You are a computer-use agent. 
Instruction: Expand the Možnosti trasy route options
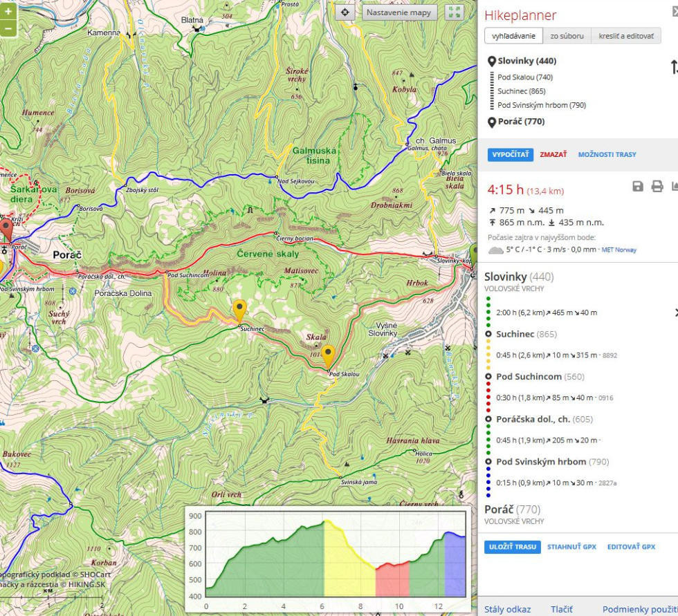click(607, 155)
